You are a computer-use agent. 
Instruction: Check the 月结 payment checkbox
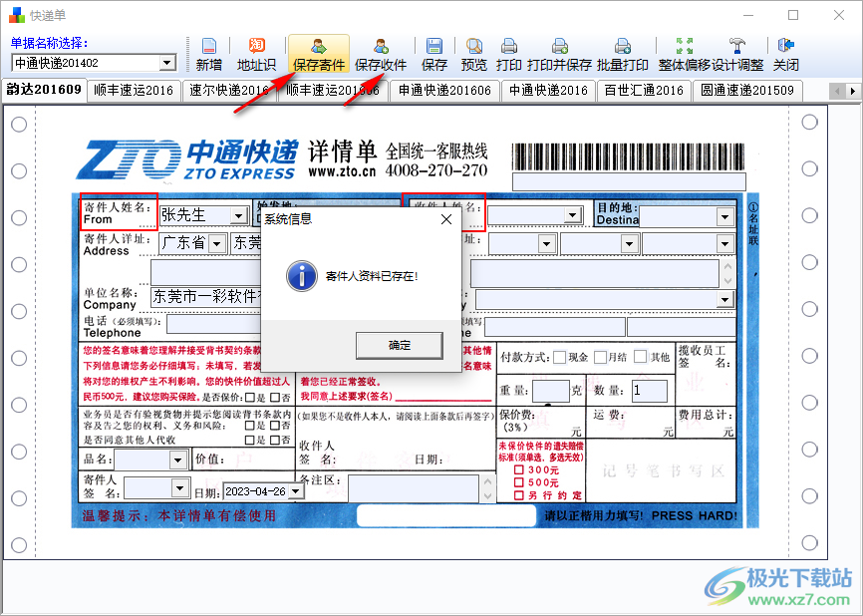pos(600,357)
